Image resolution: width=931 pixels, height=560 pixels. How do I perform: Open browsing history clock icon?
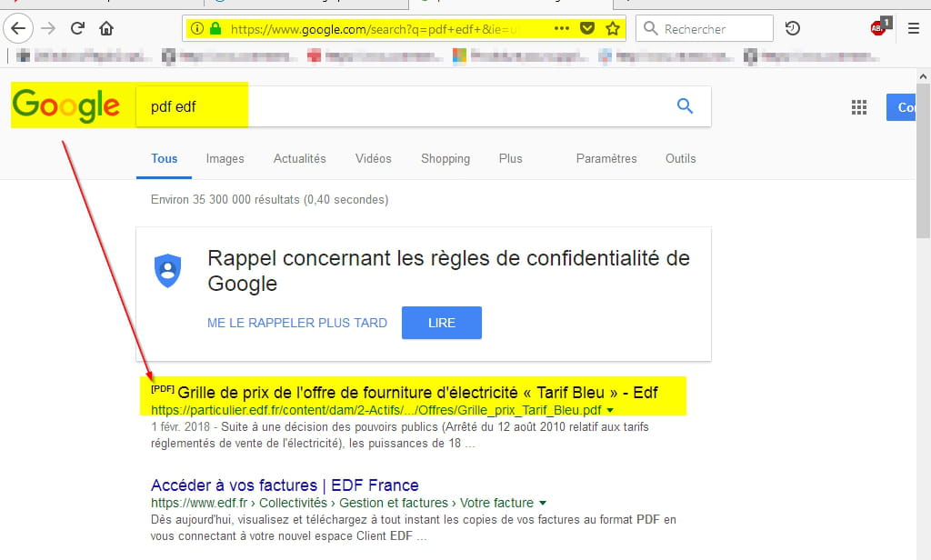pos(792,28)
